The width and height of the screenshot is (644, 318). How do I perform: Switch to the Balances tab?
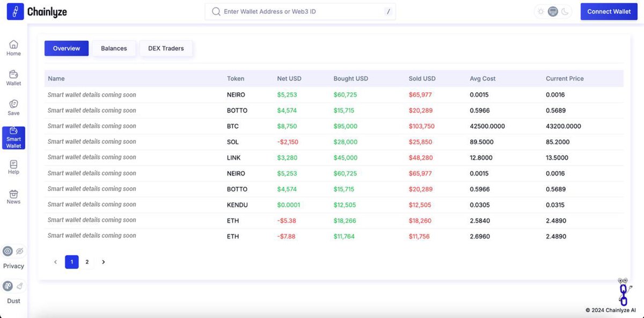(x=114, y=48)
